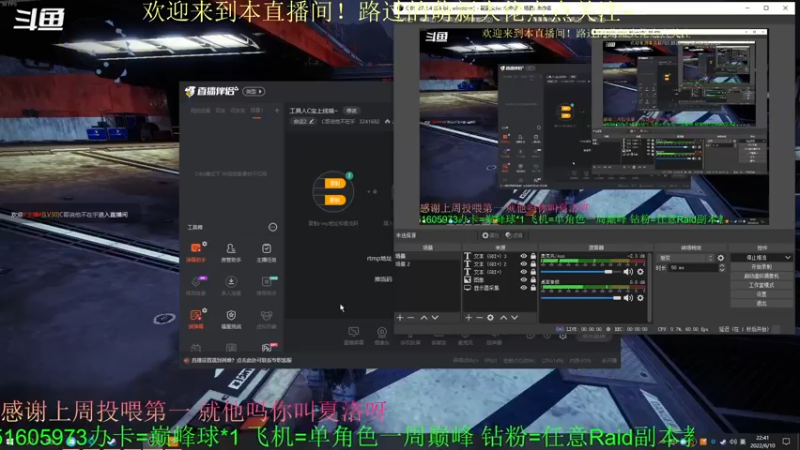The height and width of the screenshot is (450, 800).
Task: Click 退出 button in OBS controls
Action: click(x=761, y=304)
